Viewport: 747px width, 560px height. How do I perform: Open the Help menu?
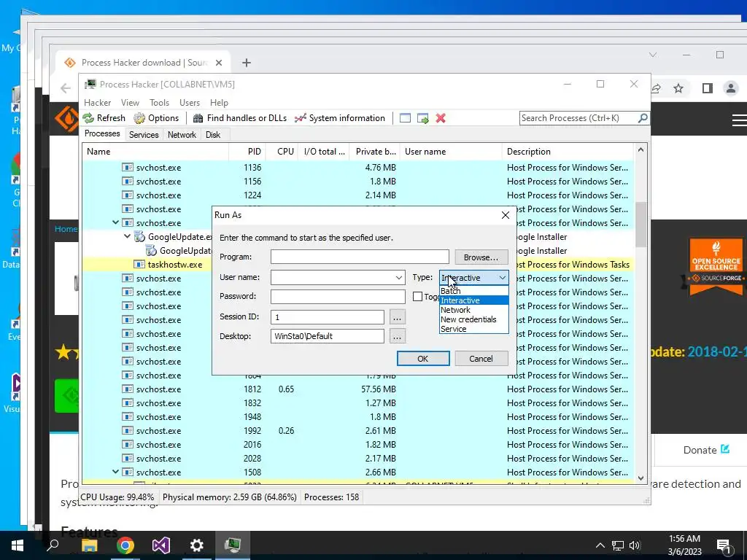coord(219,103)
